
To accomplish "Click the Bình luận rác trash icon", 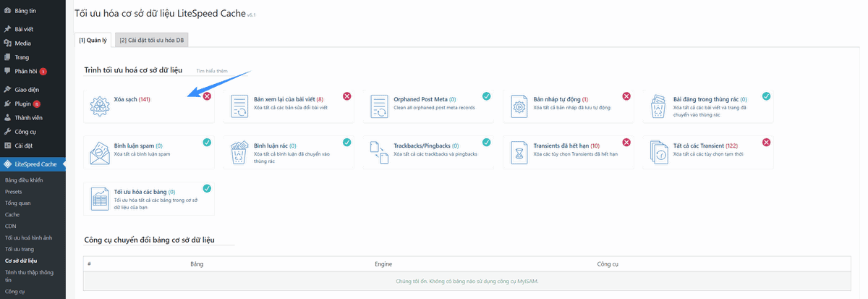I will [239, 153].
